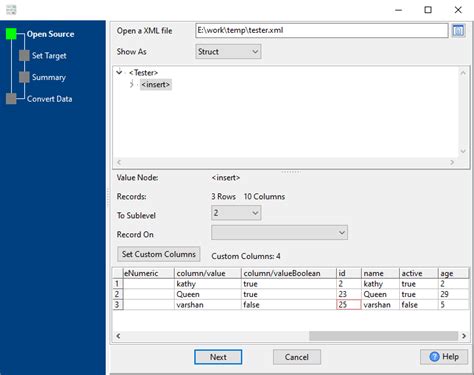Click the gray Summary step square

[24, 77]
